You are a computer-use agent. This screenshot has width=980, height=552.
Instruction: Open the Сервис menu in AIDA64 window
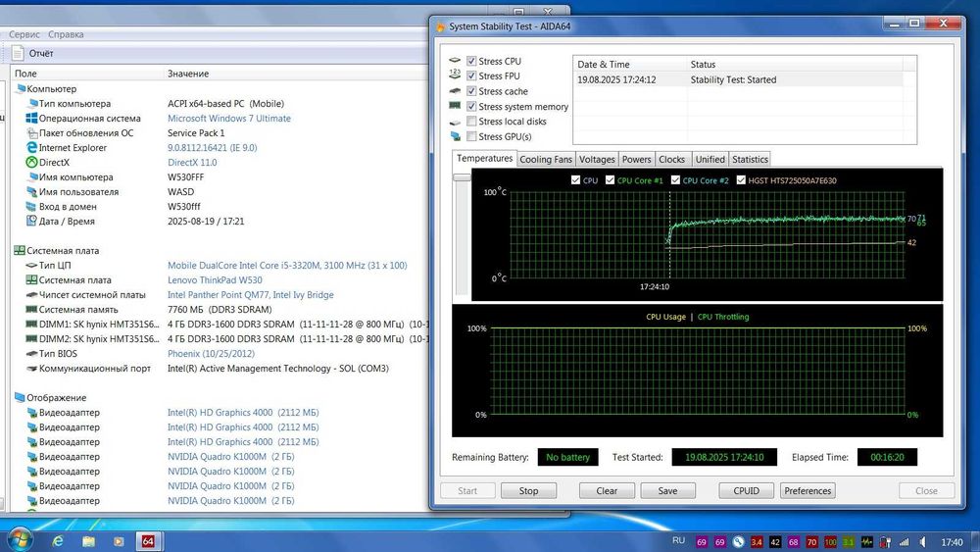coord(24,34)
